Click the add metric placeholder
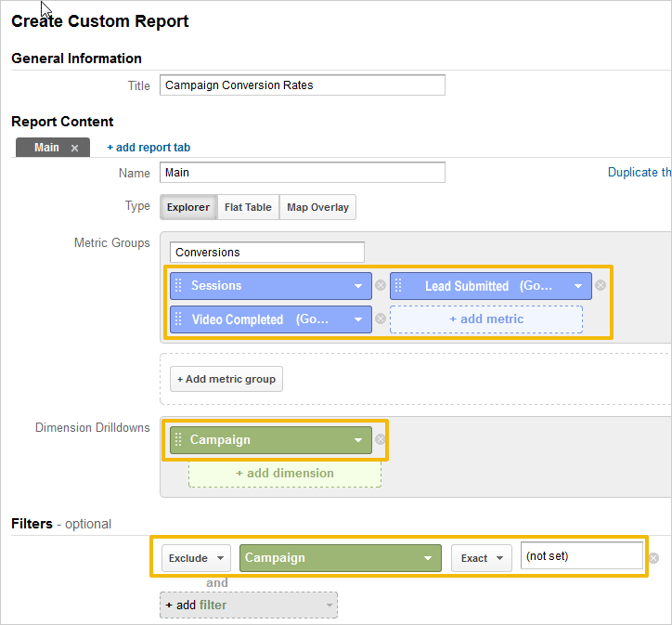 486,319
